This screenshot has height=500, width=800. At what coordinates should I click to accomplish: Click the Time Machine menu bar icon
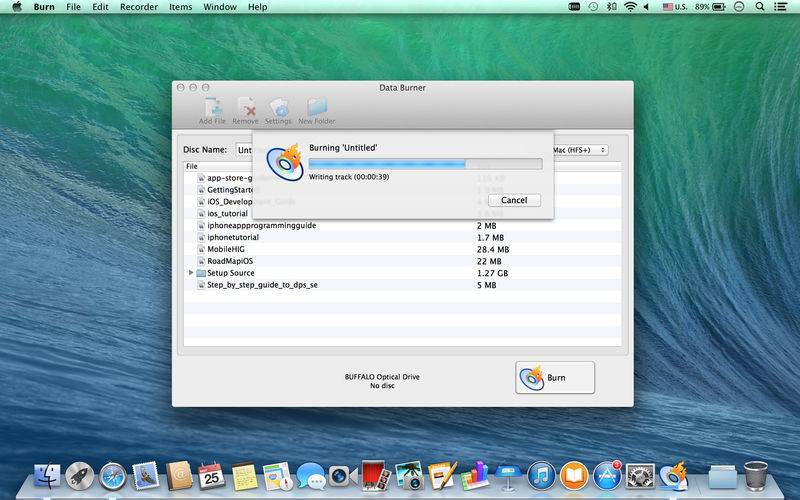(x=593, y=7)
